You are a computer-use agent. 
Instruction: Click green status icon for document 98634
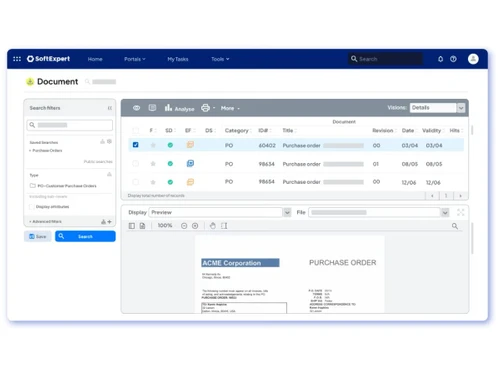click(x=170, y=164)
